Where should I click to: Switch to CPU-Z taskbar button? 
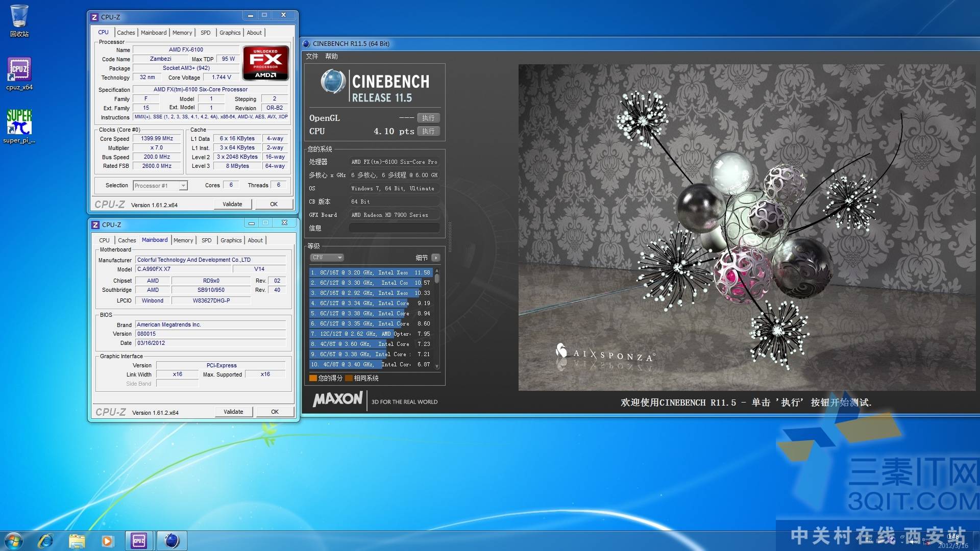click(139, 541)
